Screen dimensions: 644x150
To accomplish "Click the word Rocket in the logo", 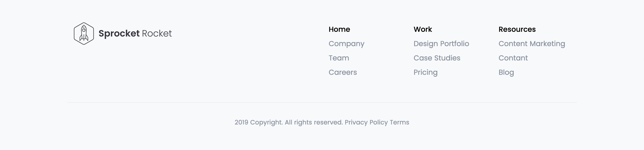I will pyautogui.click(x=157, y=34).
